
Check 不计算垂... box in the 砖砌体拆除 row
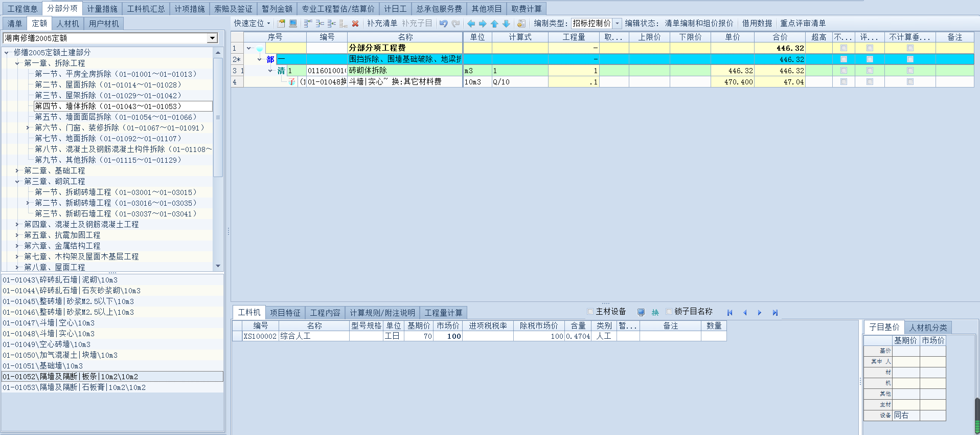910,71
